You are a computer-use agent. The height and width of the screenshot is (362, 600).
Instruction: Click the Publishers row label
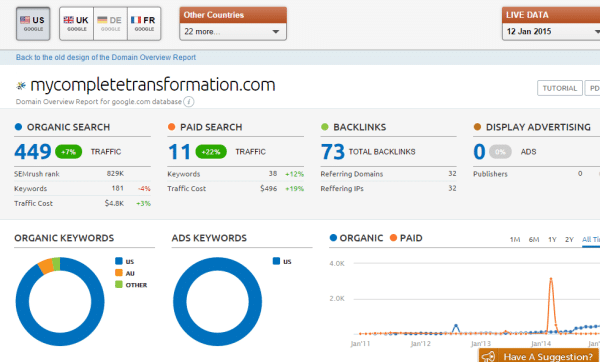[490, 174]
